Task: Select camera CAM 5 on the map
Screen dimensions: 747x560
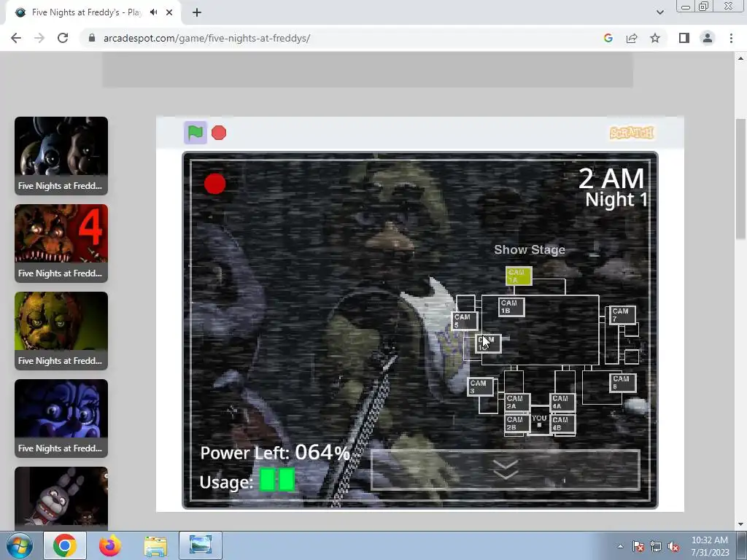Action: click(465, 321)
